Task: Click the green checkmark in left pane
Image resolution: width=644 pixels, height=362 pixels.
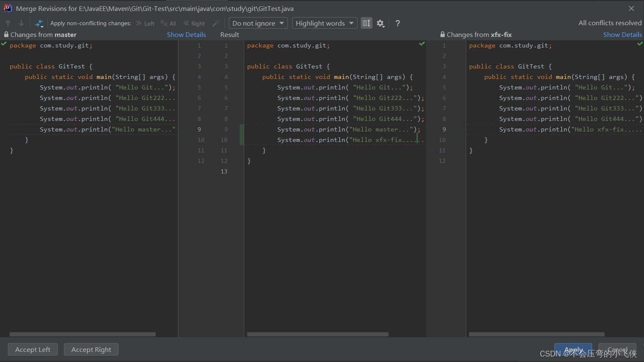Action: (4, 44)
